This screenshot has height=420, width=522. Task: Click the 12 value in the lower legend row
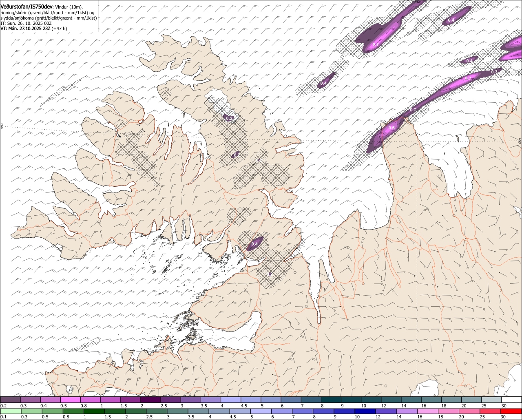pyautogui.click(x=378, y=416)
